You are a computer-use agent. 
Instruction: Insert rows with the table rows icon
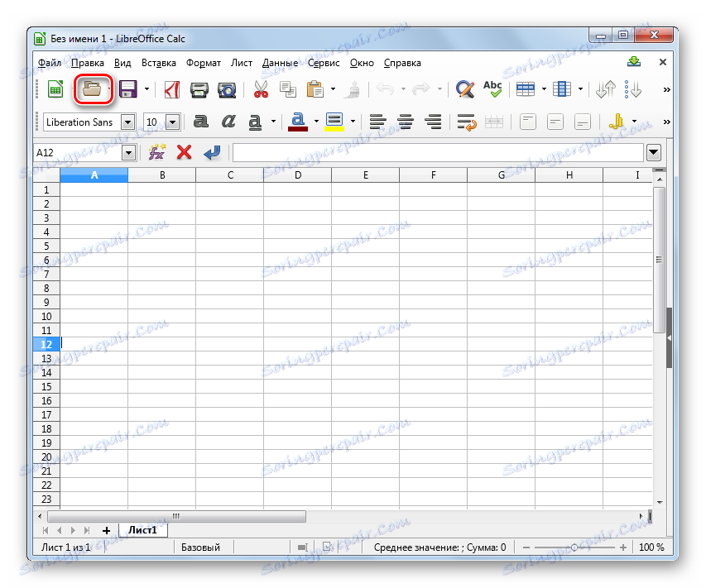(x=526, y=89)
